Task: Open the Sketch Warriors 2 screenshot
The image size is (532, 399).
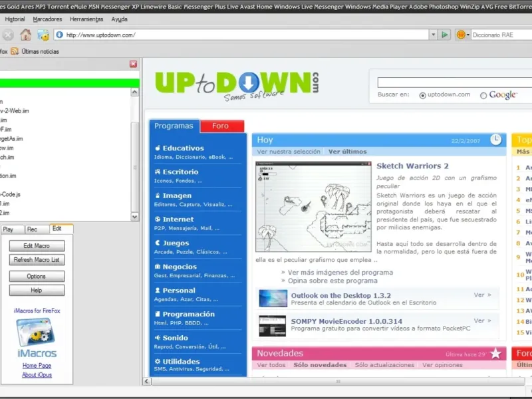Action: (x=313, y=207)
